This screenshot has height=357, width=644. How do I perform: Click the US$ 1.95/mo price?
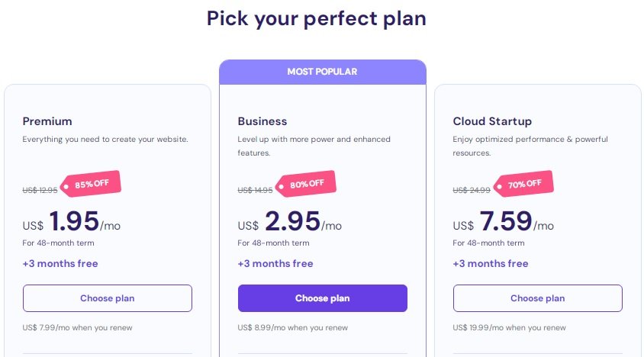[x=72, y=222]
